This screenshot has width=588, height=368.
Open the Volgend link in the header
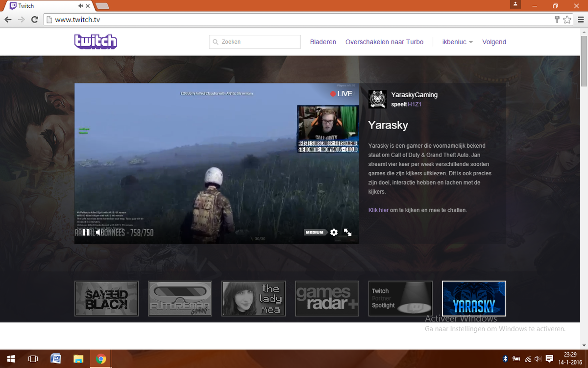(x=494, y=42)
